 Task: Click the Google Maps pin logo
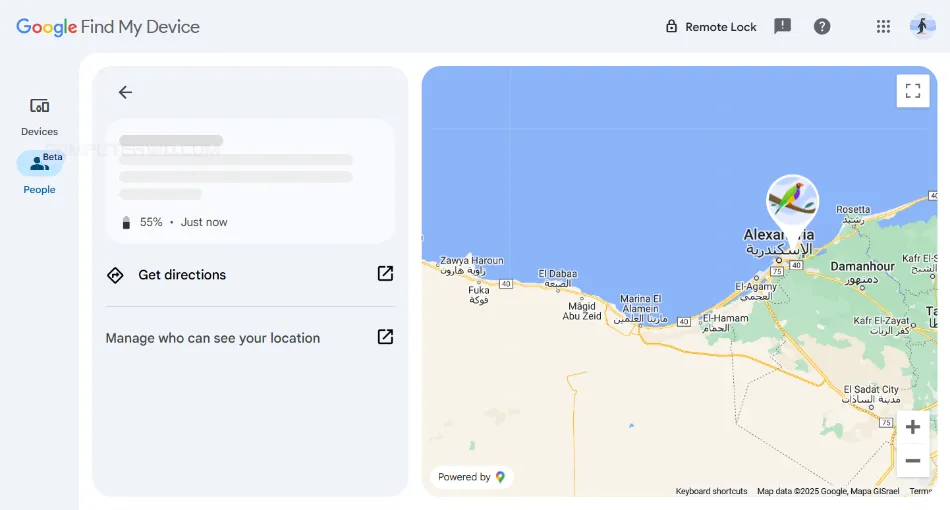(500, 477)
